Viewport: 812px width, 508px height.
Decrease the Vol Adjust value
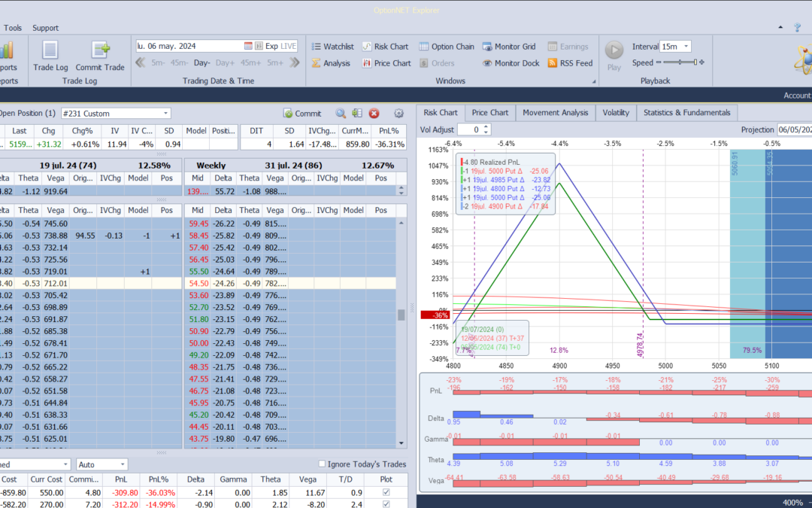(486, 132)
